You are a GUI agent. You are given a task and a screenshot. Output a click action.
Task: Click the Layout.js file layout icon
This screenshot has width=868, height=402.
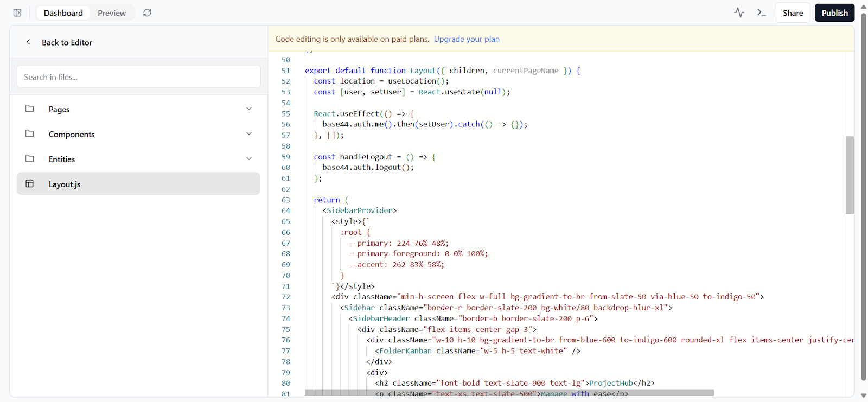pos(30,183)
